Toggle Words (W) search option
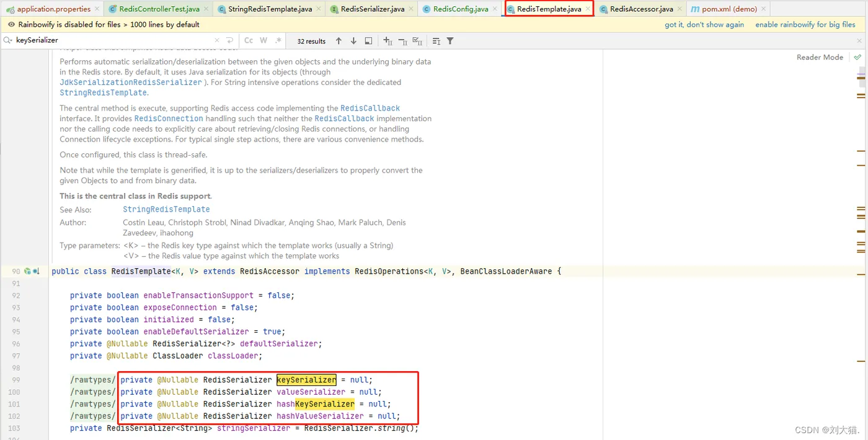The height and width of the screenshot is (440, 868). (x=263, y=40)
